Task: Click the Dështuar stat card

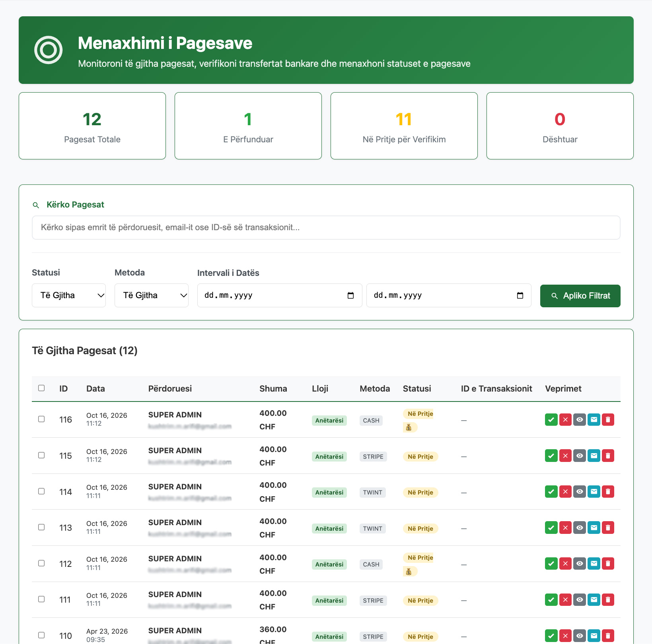Action: click(x=560, y=126)
